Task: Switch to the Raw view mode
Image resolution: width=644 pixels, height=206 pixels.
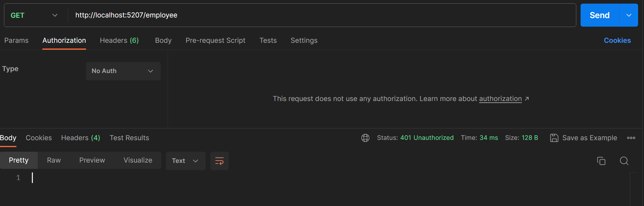Action: coord(54,160)
